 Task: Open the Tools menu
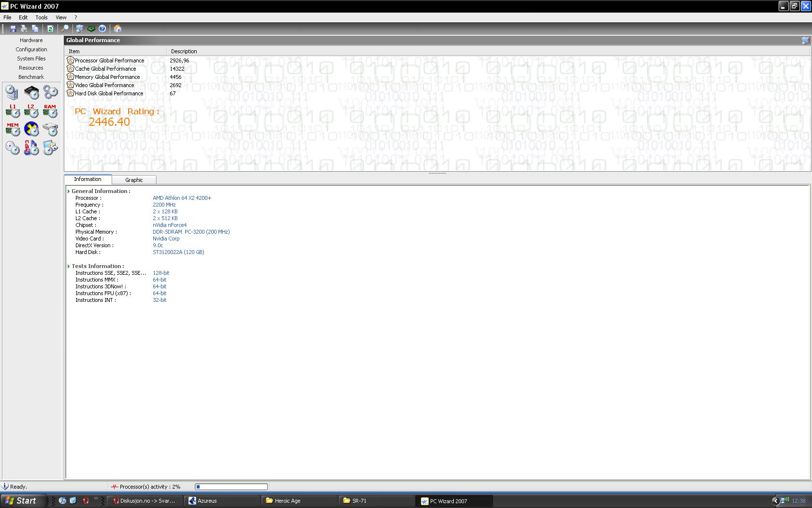[x=42, y=17]
